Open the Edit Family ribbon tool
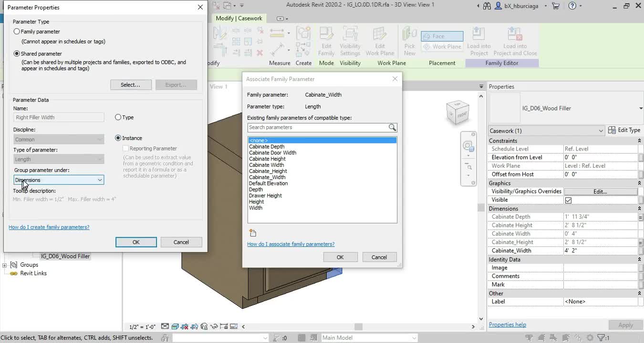 click(326, 42)
